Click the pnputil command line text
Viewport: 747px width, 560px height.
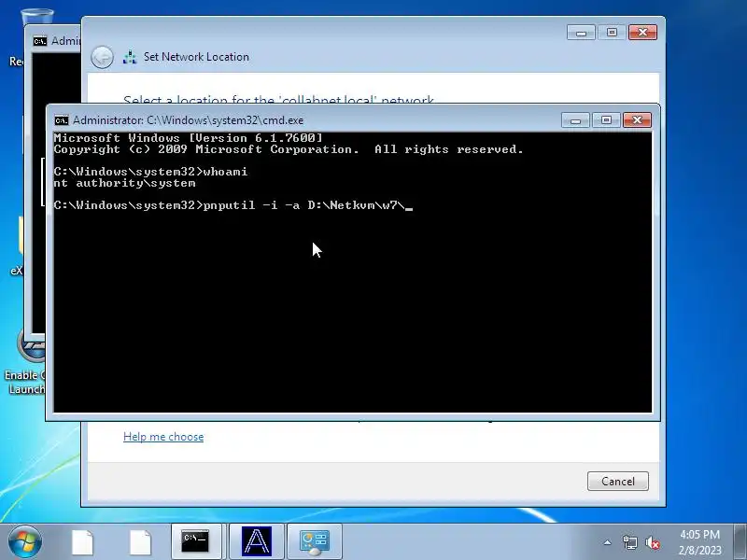(233, 205)
